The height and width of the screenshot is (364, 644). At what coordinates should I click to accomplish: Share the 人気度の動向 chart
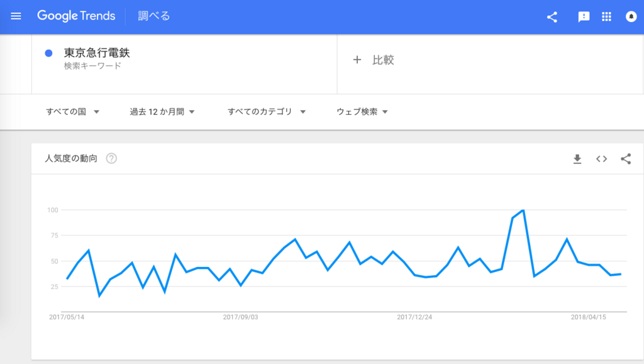pyautogui.click(x=626, y=159)
